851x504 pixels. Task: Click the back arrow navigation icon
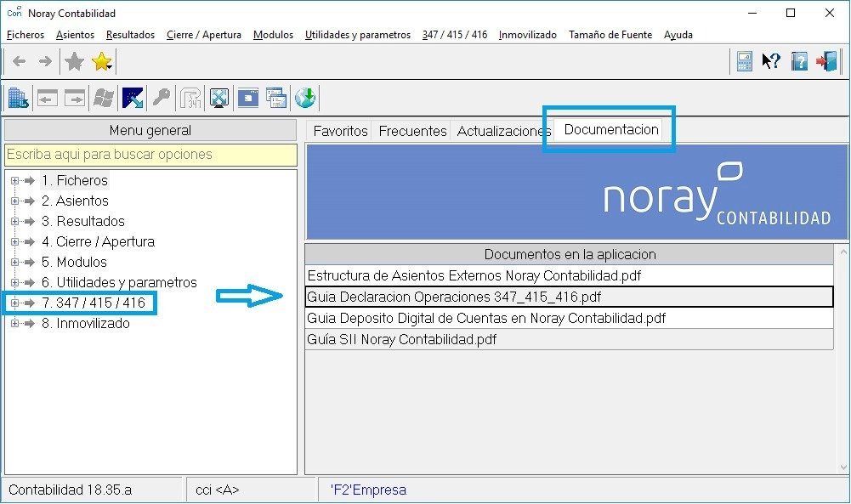(20, 61)
